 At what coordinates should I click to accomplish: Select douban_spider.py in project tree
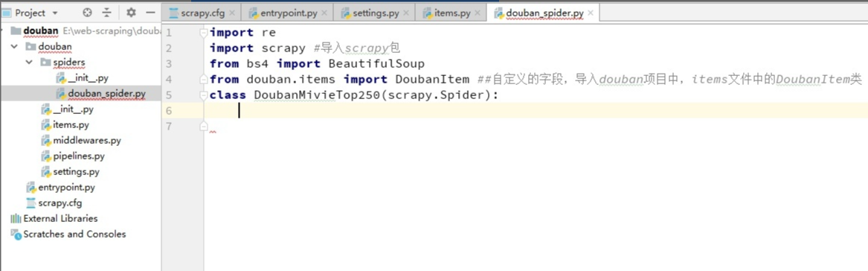[x=106, y=94]
